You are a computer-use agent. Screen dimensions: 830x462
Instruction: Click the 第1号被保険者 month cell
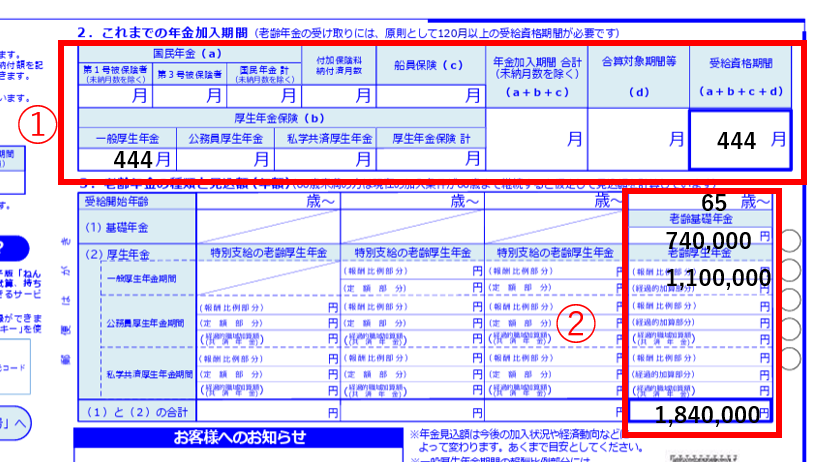click(x=116, y=96)
